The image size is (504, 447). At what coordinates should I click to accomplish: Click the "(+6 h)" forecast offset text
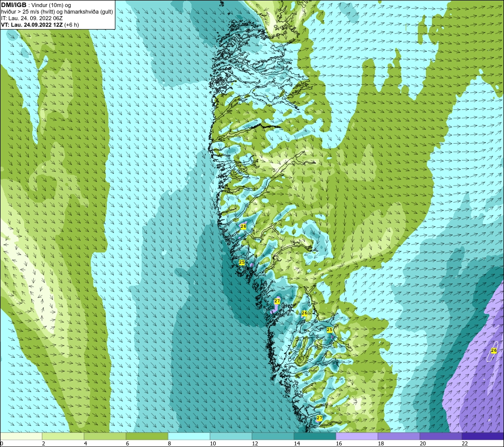point(72,25)
